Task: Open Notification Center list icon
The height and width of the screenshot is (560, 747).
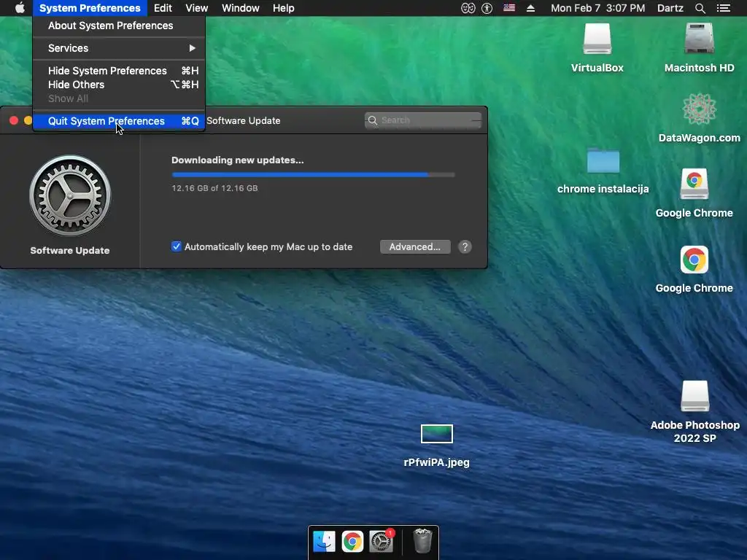Action: point(723,8)
